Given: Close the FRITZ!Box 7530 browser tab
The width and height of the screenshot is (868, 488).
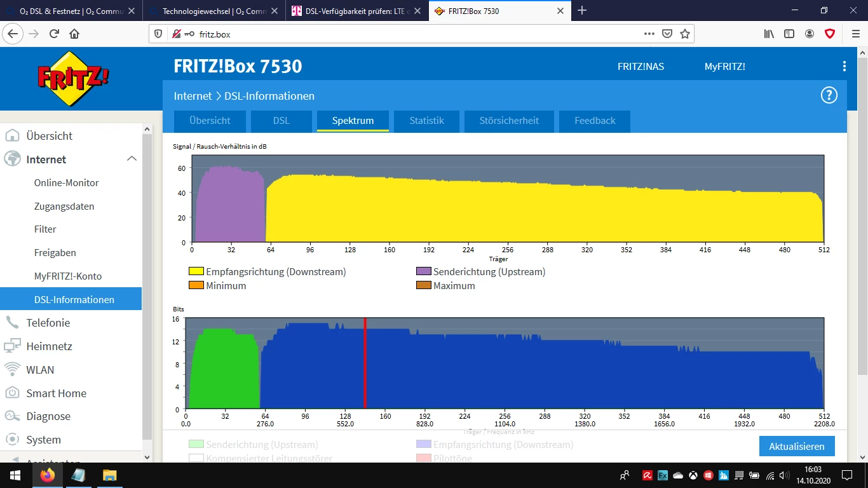Looking at the screenshot, I should tap(560, 11).
